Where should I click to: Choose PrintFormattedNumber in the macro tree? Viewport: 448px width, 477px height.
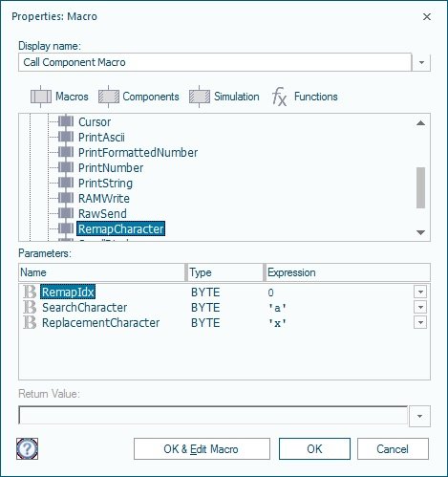click(x=138, y=153)
